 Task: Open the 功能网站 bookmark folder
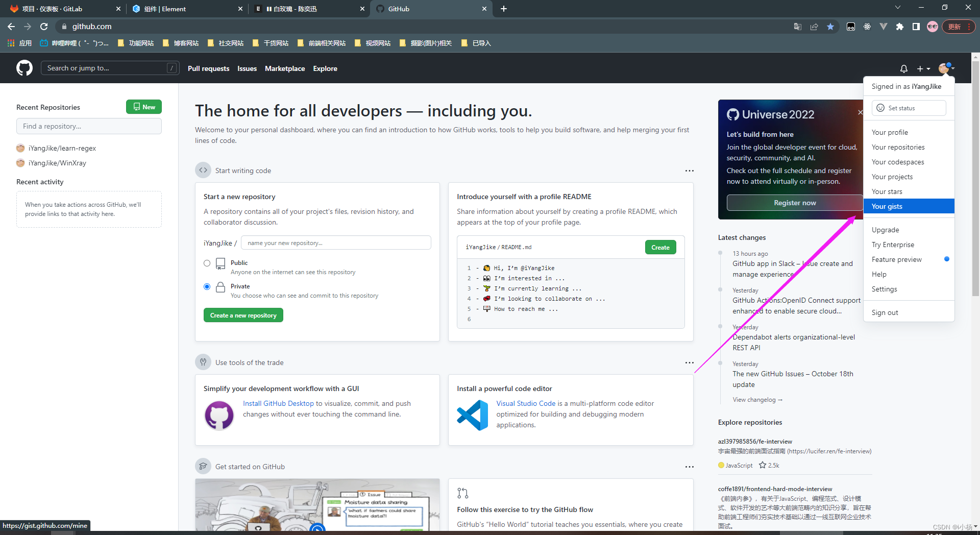[136, 43]
